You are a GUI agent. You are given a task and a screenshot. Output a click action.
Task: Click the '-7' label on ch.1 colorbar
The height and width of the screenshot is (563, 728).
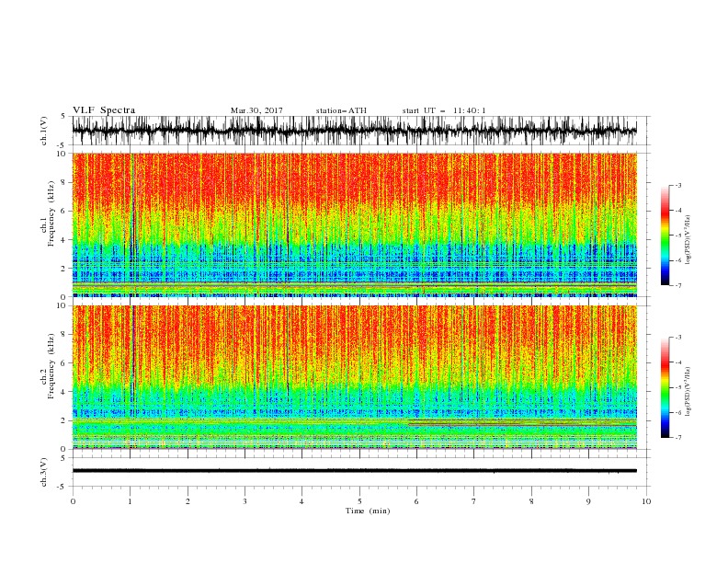point(678,285)
